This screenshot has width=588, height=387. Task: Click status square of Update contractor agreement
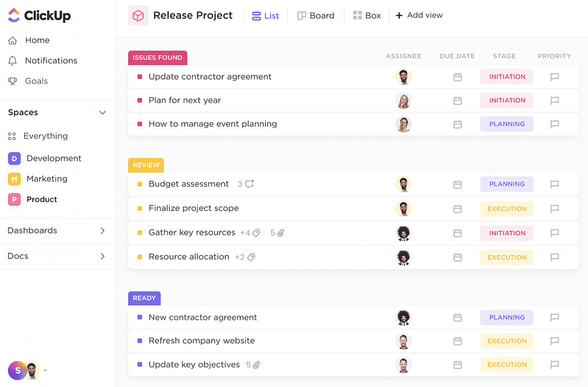click(x=140, y=77)
